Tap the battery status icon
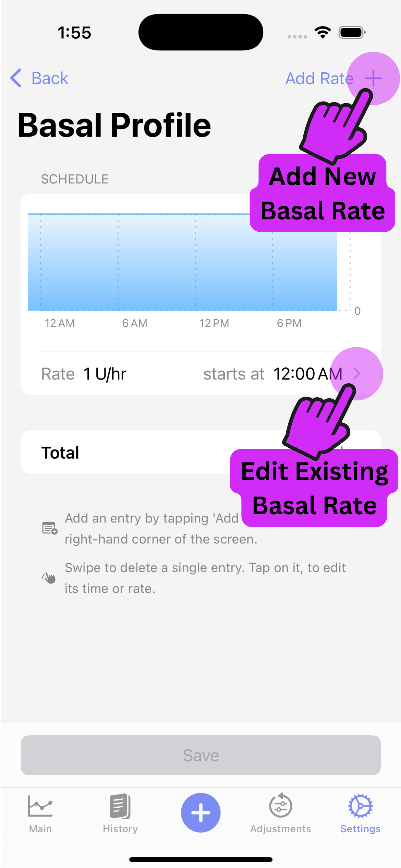The width and height of the screenshot is (401, 868). click(352, 33)
